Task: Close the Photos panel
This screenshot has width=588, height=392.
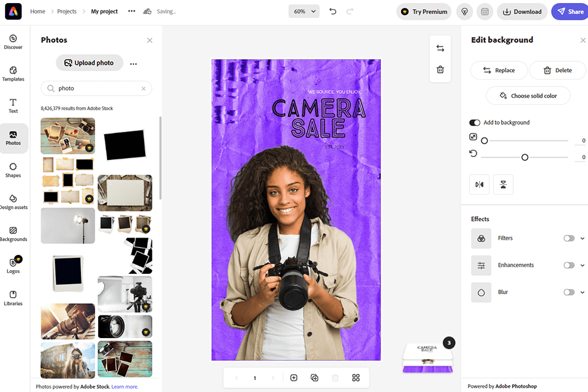Action: pyautogui.click(x=149, y=40)
